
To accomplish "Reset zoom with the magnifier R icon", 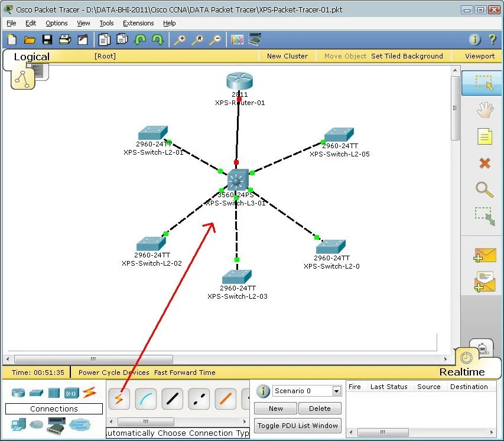I will tap(197, 40).
